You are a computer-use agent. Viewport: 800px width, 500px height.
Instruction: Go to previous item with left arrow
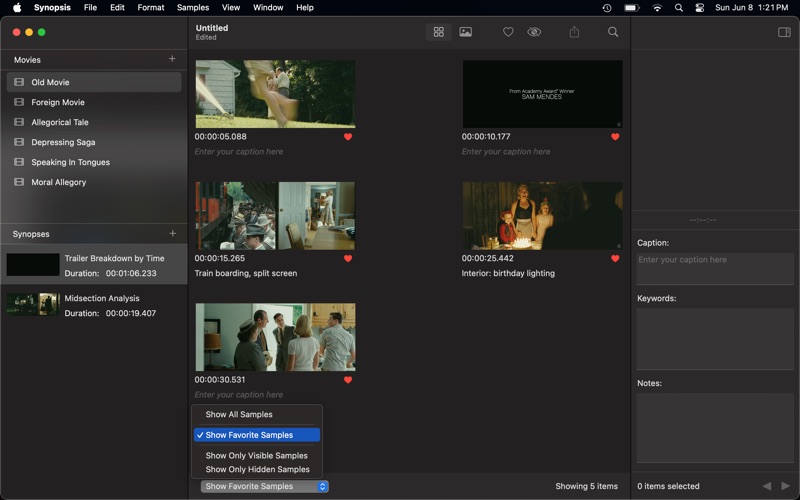coord(767,486)
